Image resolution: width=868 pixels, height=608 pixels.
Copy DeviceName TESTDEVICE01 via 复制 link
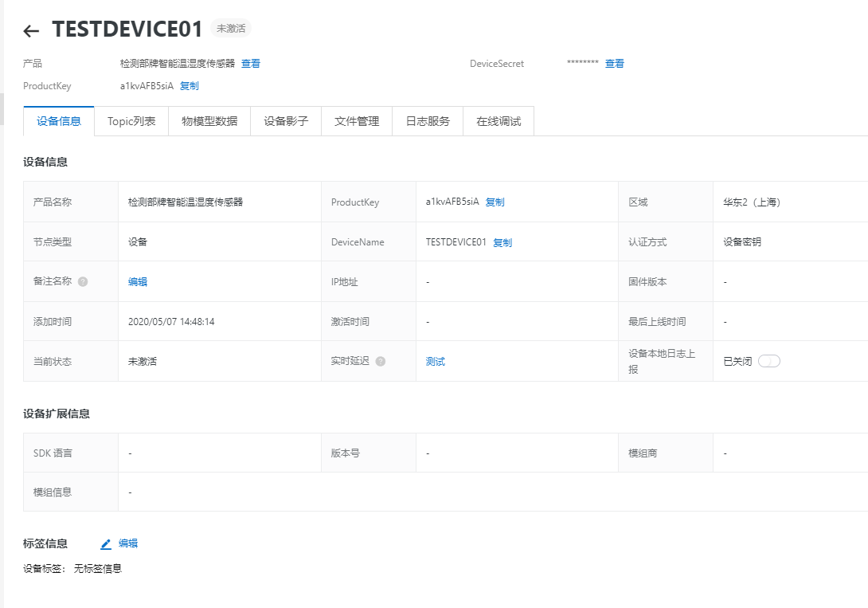[502, 242]
